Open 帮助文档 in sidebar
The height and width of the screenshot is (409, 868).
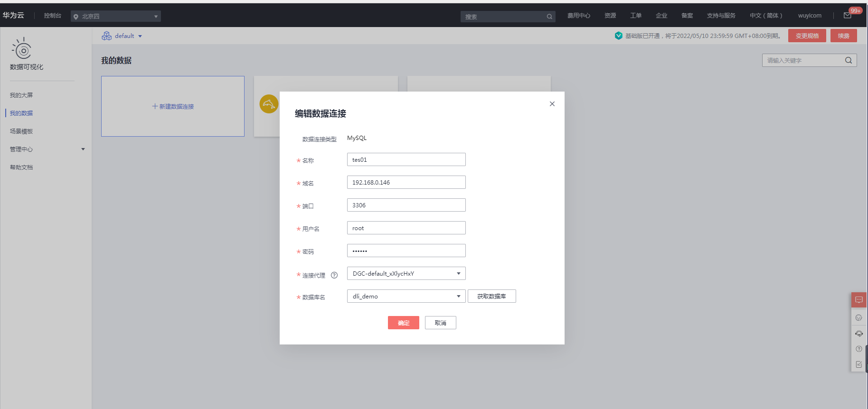click(x=21, y=167)
